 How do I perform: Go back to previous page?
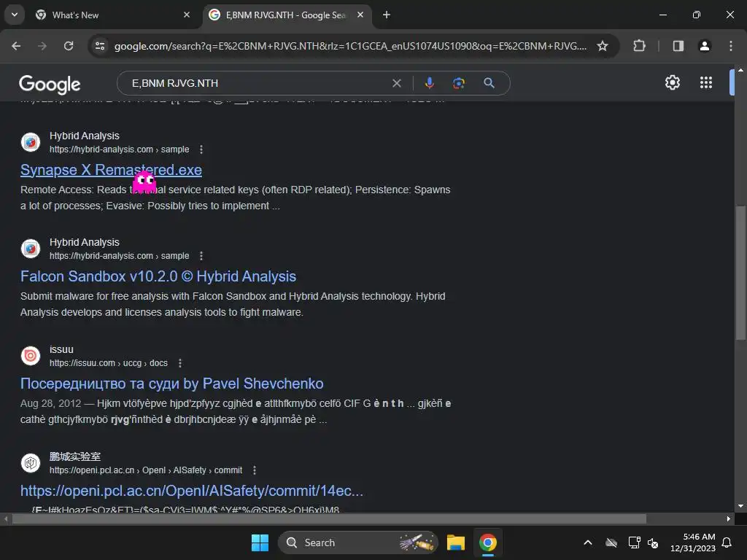click(x=16, y=46)
